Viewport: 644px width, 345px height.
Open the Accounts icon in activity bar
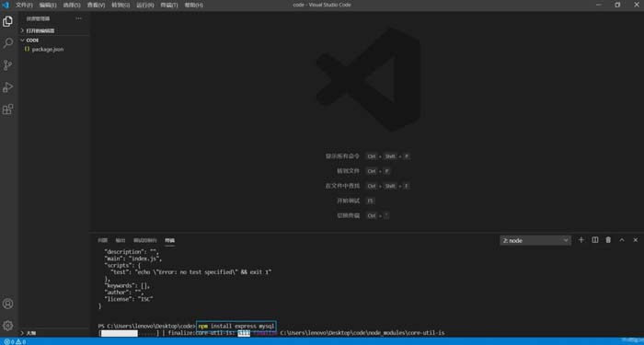[7, 304]
